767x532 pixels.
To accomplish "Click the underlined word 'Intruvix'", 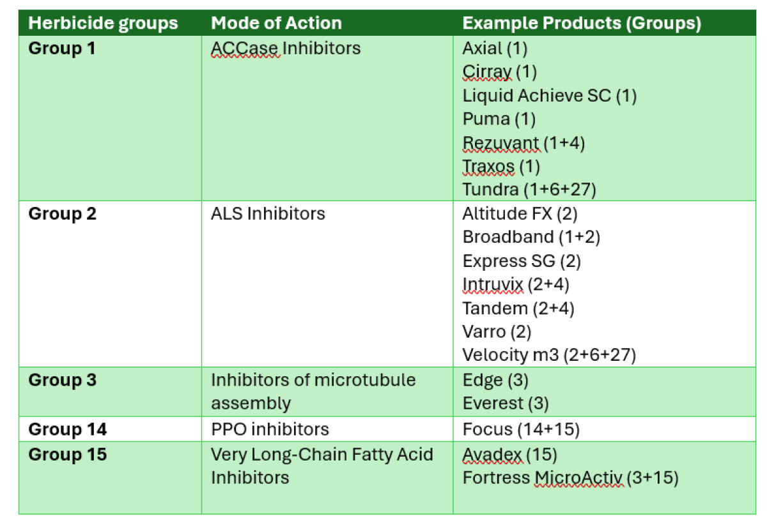I will pyautogui.click(x=493, y=284).
